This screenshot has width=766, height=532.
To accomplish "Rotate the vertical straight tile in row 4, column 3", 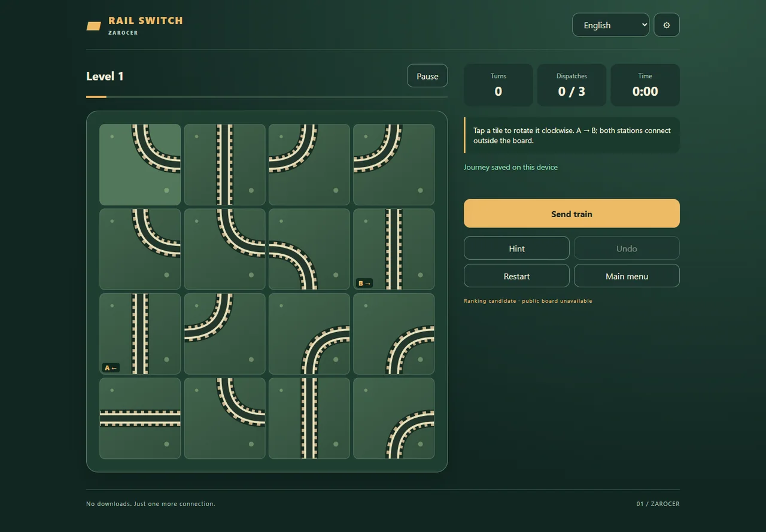I will (x=309, y=418).
